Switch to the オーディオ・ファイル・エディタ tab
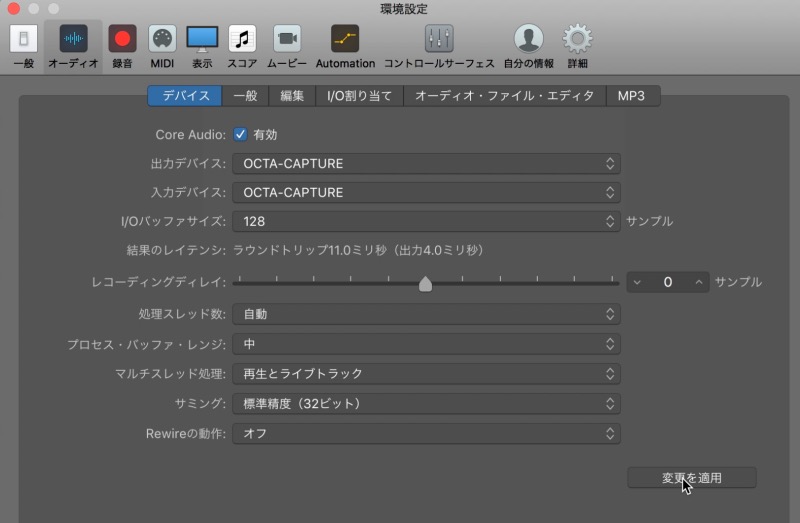The height and width of the screenshot is (523, 800). pyautogui.click(x=505, y=96)
